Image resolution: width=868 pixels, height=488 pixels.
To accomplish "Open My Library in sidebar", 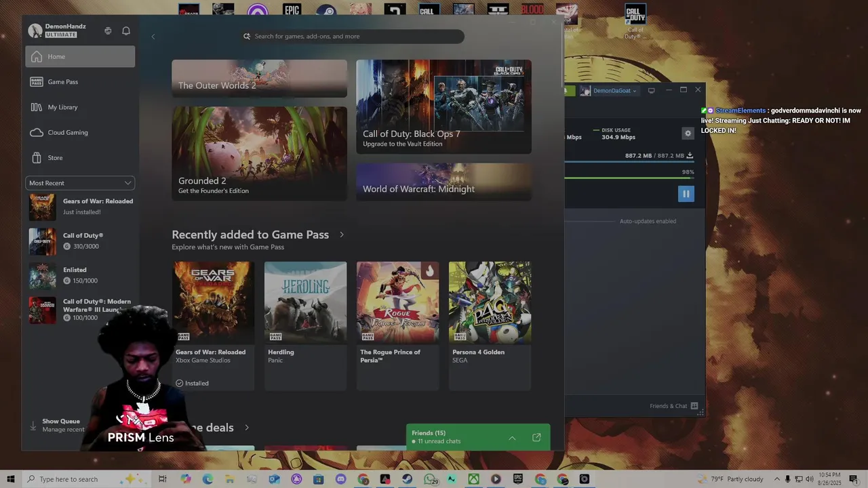I will pos(80,107).
